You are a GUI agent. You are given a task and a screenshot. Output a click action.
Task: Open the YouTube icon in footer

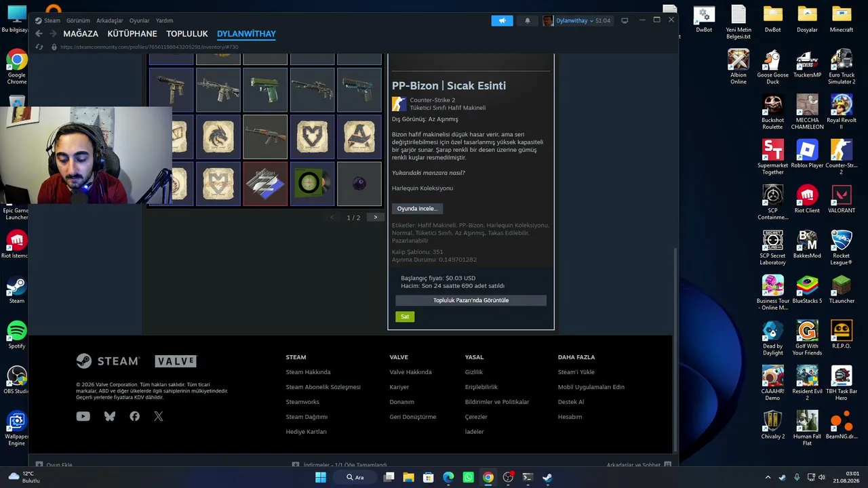(x=83, y=416)
